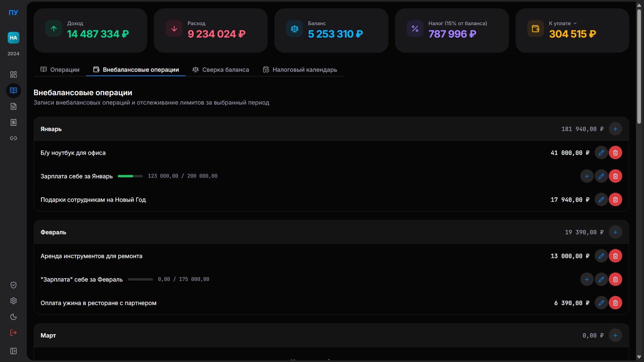644x362 pixels.
Task: Add new operation to Март
Action: pyautogui.click(x=615, y=336)
